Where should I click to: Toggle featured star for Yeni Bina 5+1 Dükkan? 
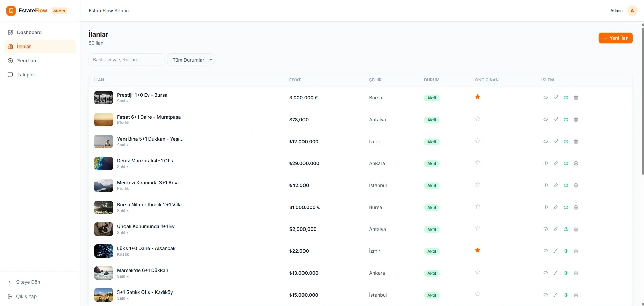point(478,141)
